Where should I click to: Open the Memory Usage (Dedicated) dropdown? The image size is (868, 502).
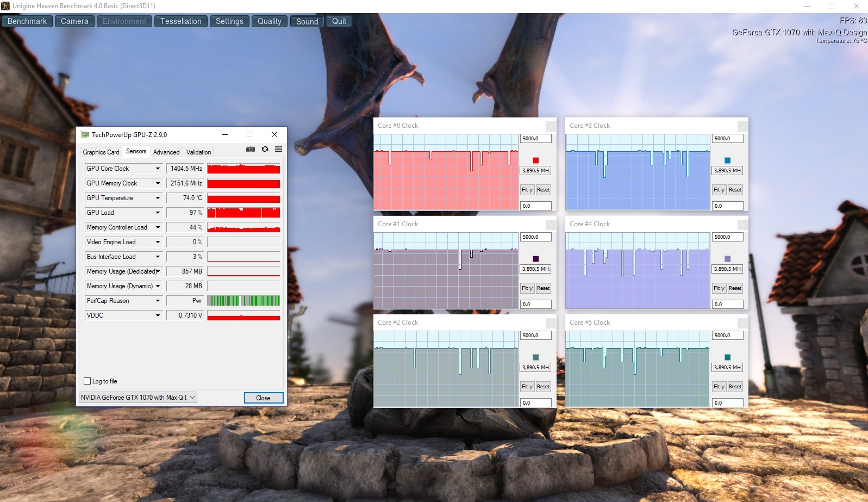158,271
